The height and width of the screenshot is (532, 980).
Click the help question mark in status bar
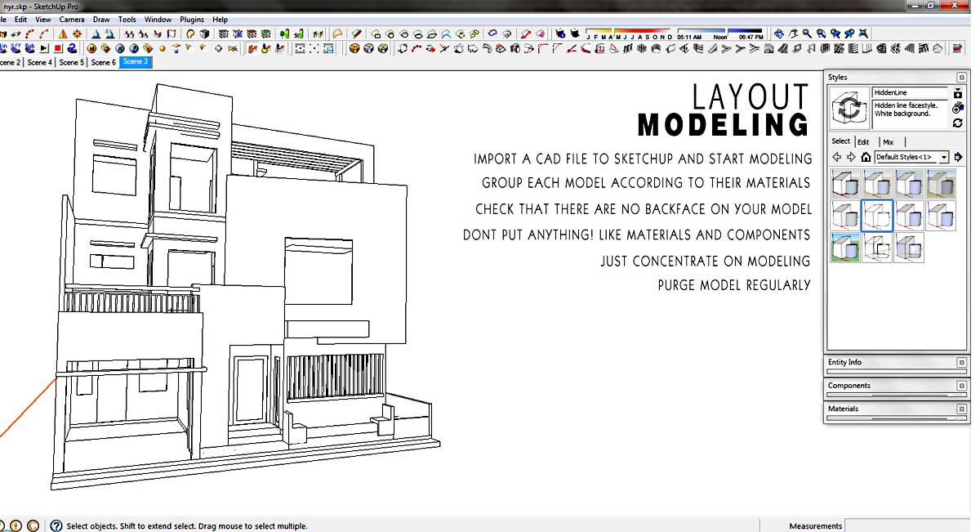pos(56,526)
